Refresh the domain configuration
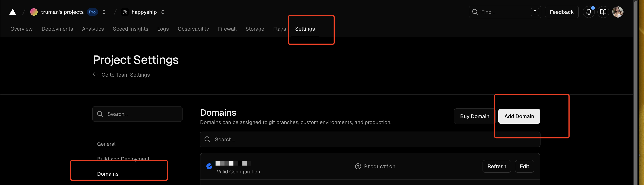The height and width of the screenshot is (185, 644). pyautogui.click(x=497, y=166)
